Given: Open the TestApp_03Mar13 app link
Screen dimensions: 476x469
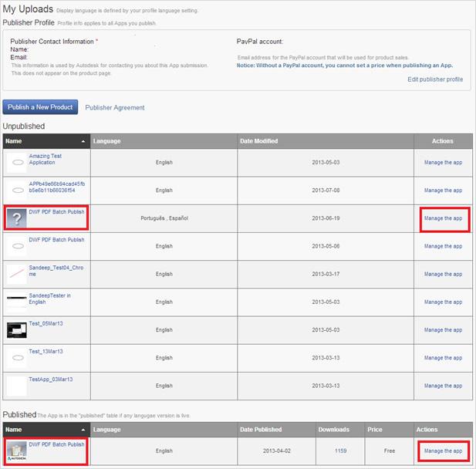Looking at the screenshot, I should (x=51, y=380).
